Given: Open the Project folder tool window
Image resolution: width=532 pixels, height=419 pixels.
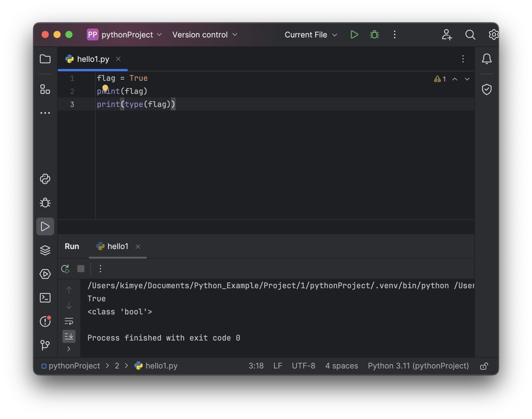Looking at the screenshot, I should pyautogui.click(x=45, y=59).
